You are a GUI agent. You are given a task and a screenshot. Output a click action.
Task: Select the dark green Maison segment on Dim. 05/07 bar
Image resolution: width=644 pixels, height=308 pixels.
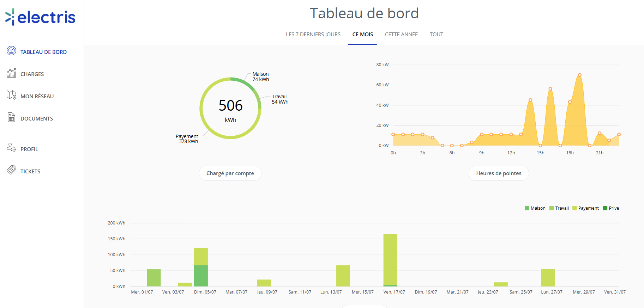[201, 276]
